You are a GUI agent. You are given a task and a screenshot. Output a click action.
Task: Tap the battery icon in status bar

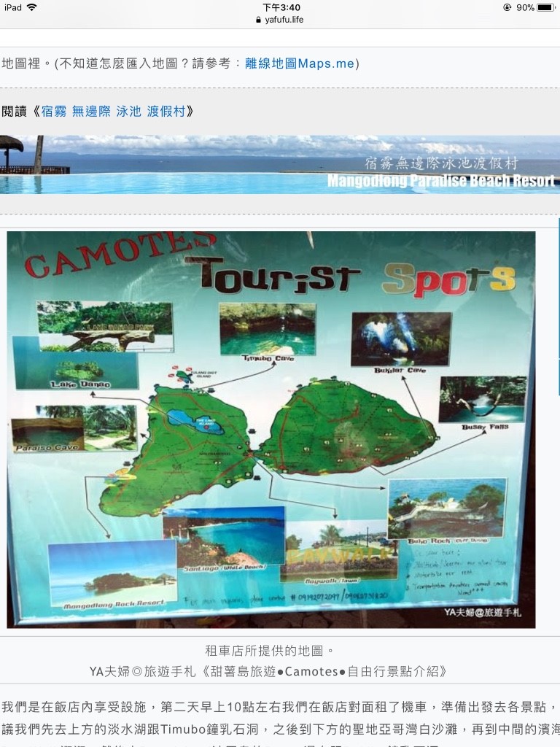click(x=546, y=7)
